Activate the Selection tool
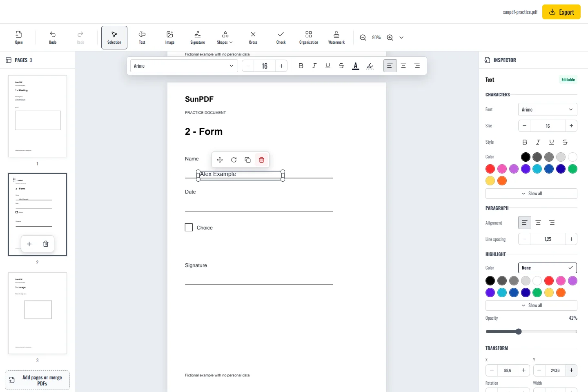The image size is (588, 392). pyautogui.click(x=114, y=38)
